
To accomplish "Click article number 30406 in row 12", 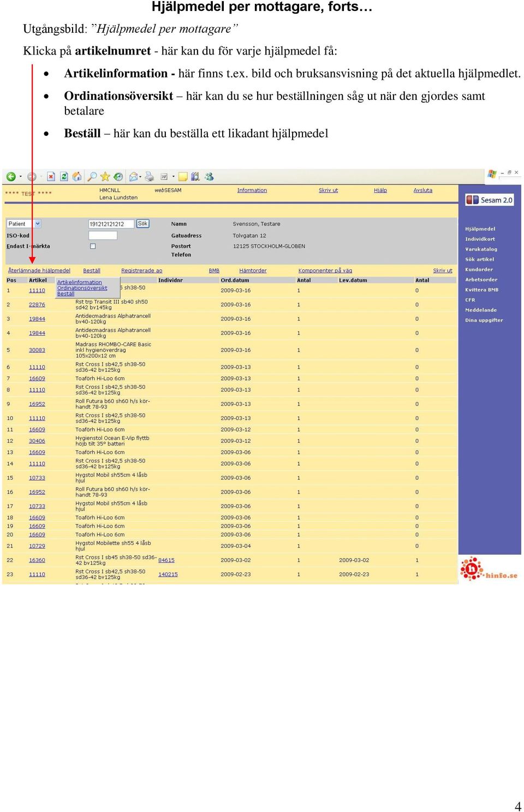I will [x=37, y=441].
